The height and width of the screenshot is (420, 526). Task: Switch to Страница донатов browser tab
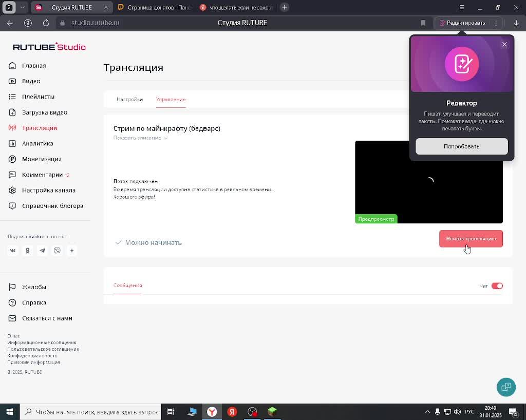click(155, 7)
